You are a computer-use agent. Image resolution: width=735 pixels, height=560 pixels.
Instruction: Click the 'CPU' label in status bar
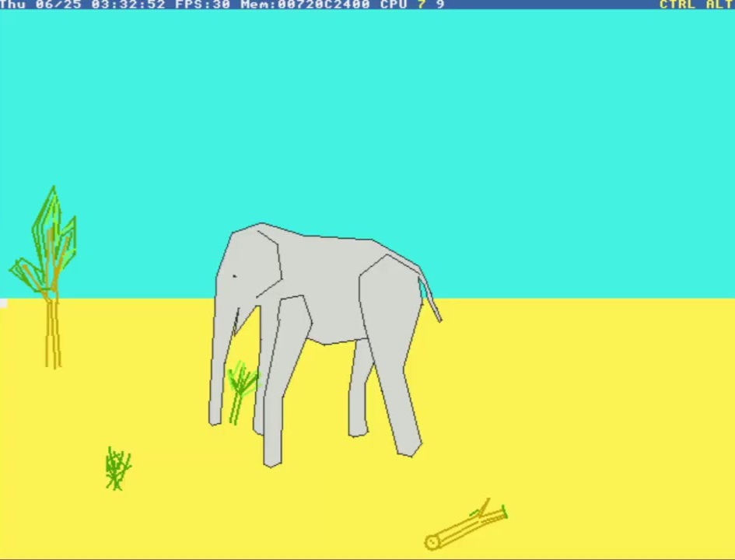click(394, 5)
